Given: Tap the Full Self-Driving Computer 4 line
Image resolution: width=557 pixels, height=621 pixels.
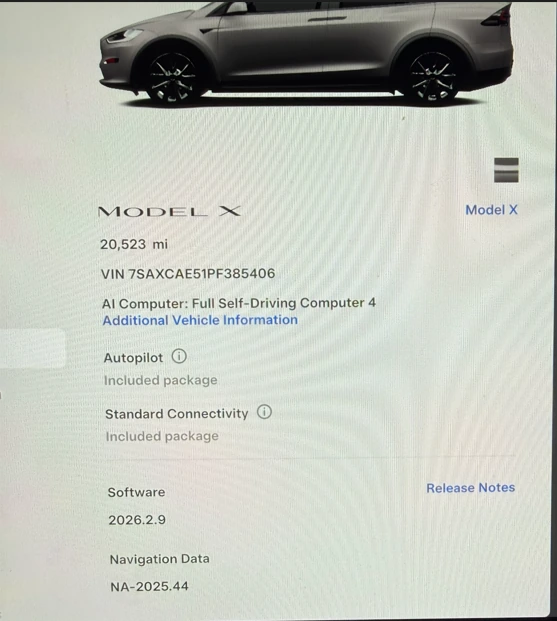Looking at the screenshot, I should point(239,303).
